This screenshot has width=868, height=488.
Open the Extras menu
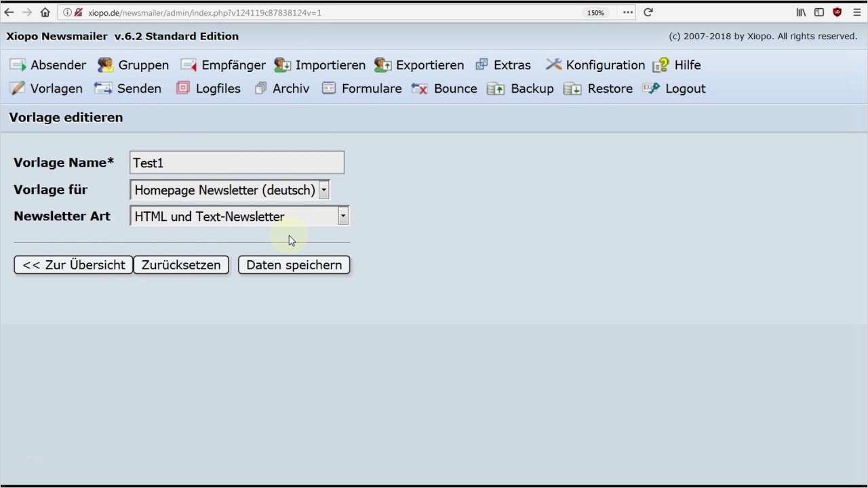tap(512, 65)
